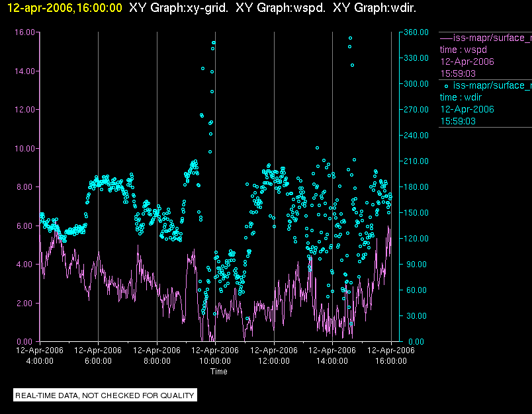The image size is (532, 414).
Task: Click the 360.00 right axis maximum label
Action: click(x=414, y=32)
